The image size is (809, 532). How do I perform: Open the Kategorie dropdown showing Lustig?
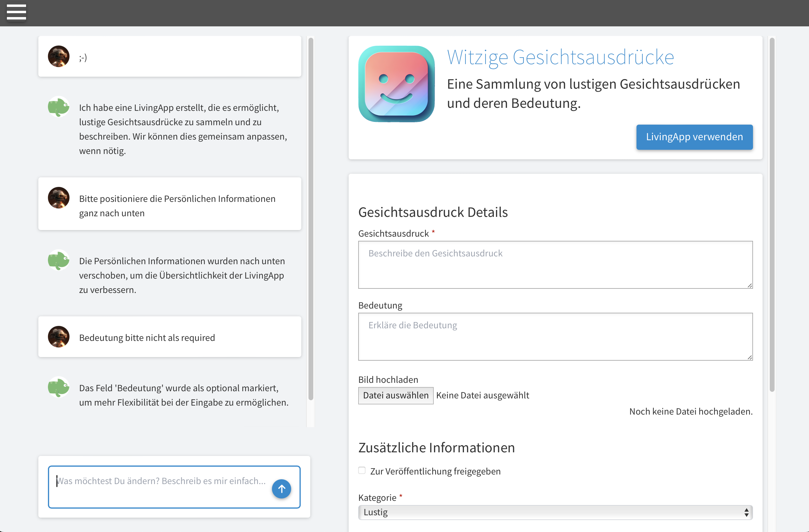pyautogui.click(x=555, y=512)
